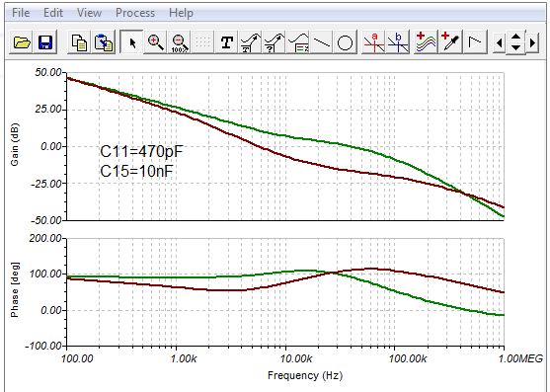This screenshot has height=392, width=550.
Task: Open the Edit menu
Action: [x=53, y=13]
